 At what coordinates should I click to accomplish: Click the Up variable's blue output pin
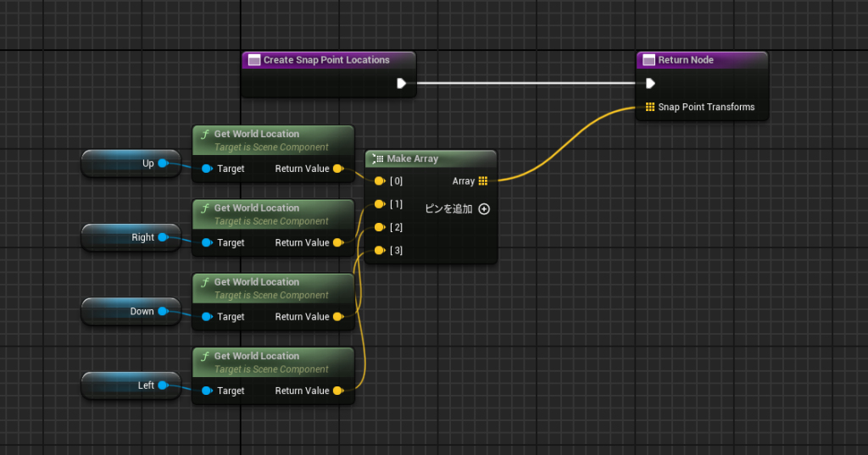[x=163, y=164]
